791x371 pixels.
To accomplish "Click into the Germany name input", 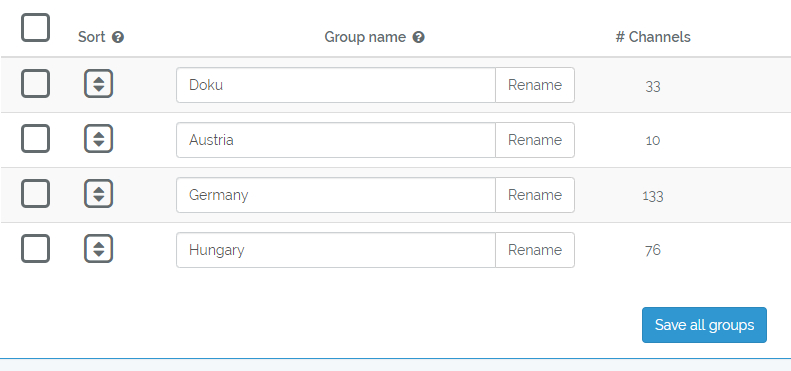I will click(x=336, y=195).
